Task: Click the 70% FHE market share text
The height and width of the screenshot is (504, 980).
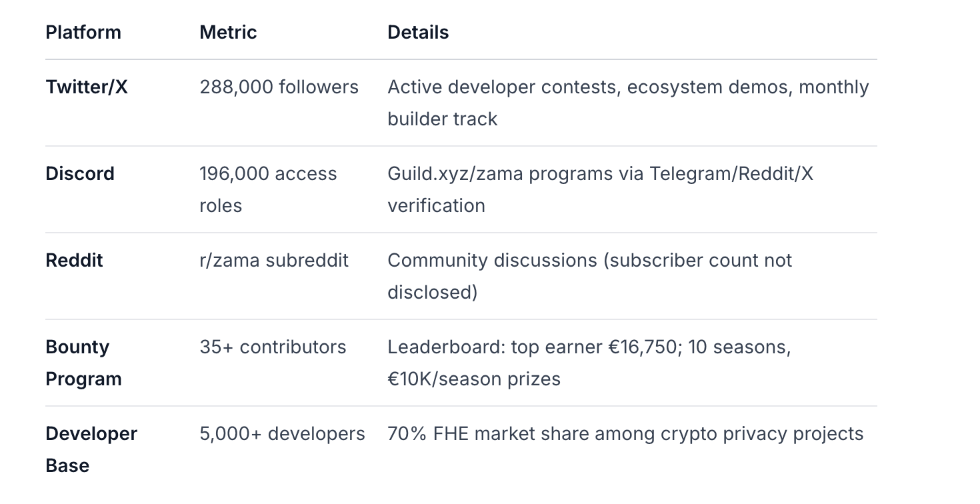Action: (x=625, y=433)
